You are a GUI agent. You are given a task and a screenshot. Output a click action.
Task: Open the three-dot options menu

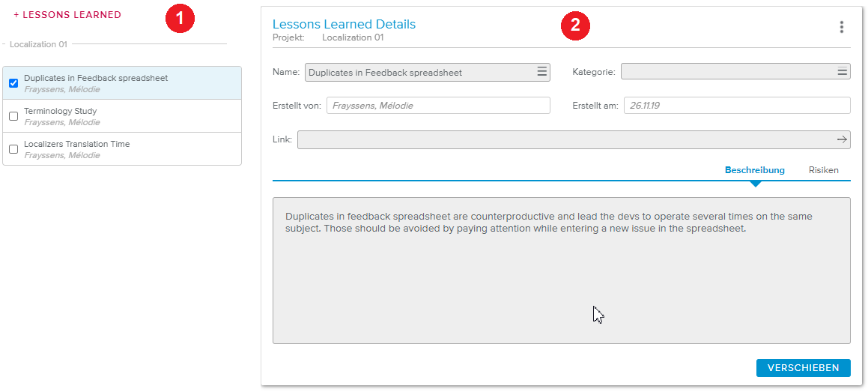click(x=842, y=27)
